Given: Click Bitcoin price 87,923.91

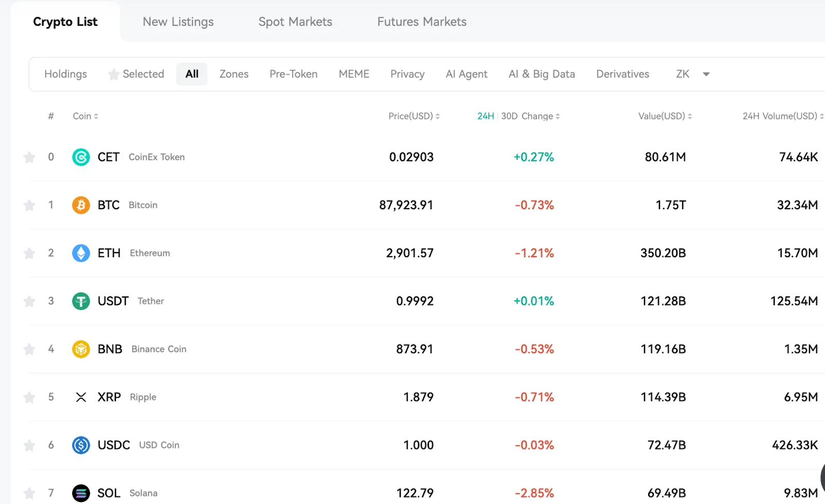Looking at the screenshot, I should click(x=406, y=205).
